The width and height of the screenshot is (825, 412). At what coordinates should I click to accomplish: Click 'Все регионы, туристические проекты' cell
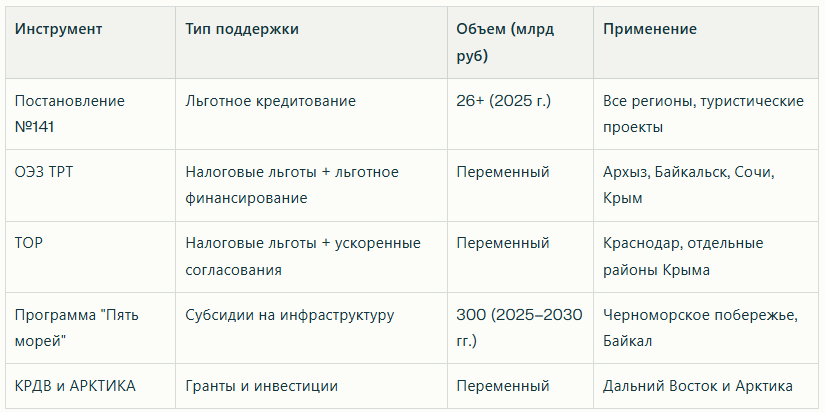coord(703,114)
